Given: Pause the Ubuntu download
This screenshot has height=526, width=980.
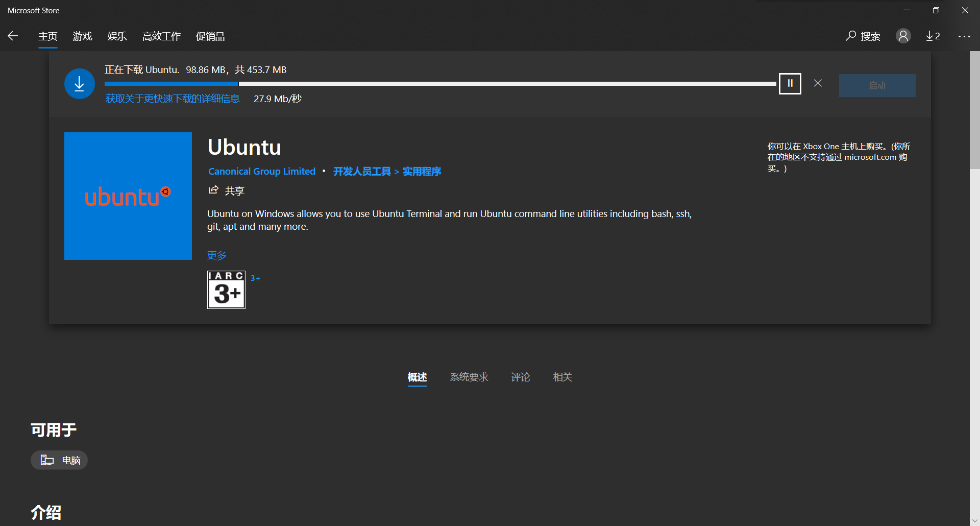Looking at the screenshot, I should click(x=790, y=83).
